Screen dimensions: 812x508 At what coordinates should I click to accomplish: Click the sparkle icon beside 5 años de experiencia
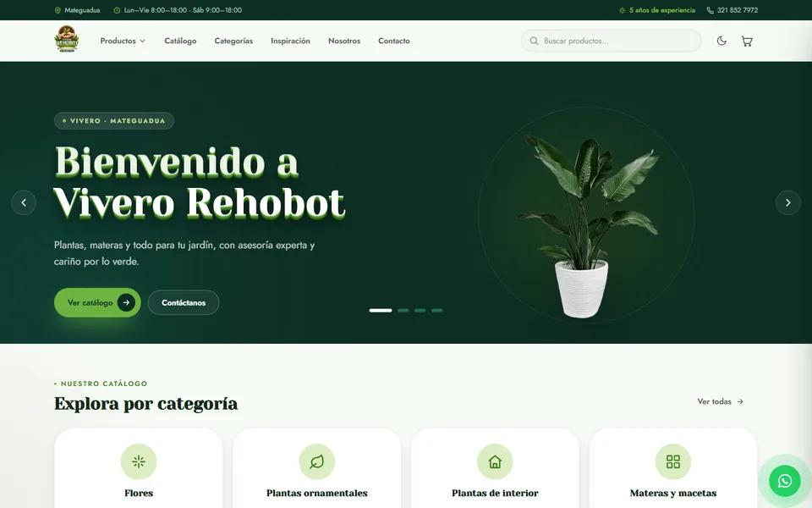(x=622, y=10)
